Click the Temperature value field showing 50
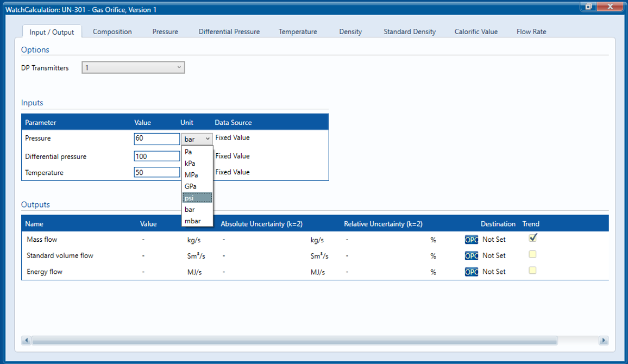The image size is (628, 364). (x=156, y=172)
